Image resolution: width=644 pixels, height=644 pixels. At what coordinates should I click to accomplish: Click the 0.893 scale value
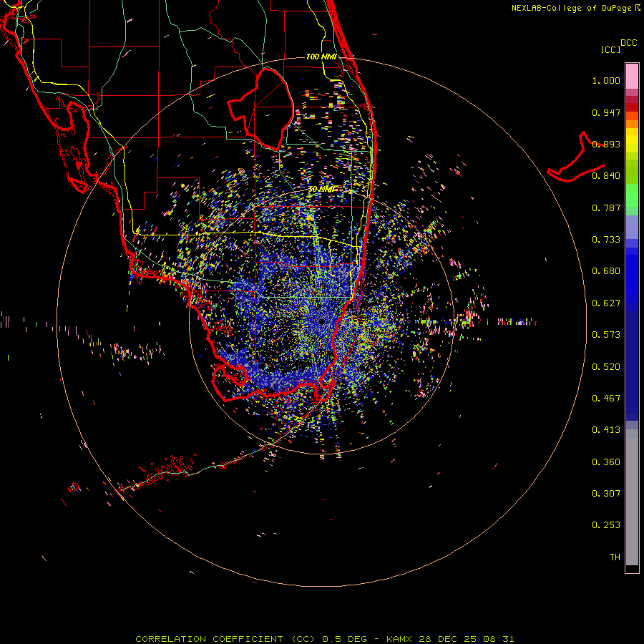606,144
